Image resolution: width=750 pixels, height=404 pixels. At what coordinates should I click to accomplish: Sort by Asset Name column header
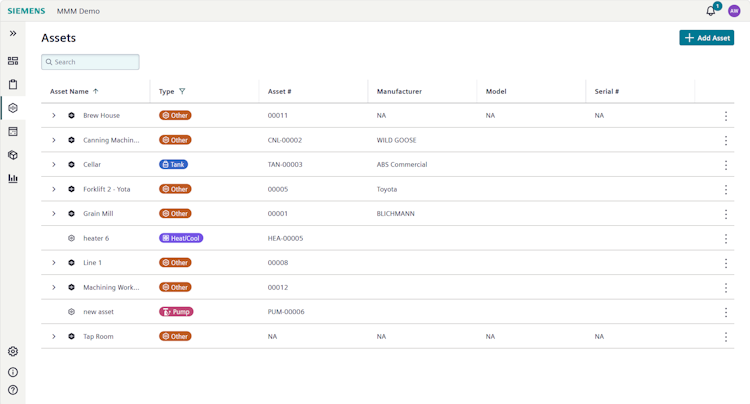click(x=69, y=91)
